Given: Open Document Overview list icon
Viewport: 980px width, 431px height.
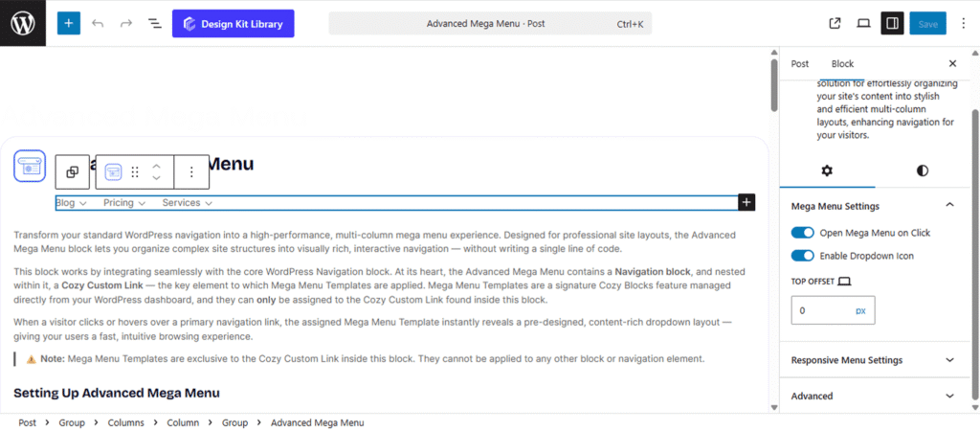Looking at the screenshot, I should click(154, 24).
